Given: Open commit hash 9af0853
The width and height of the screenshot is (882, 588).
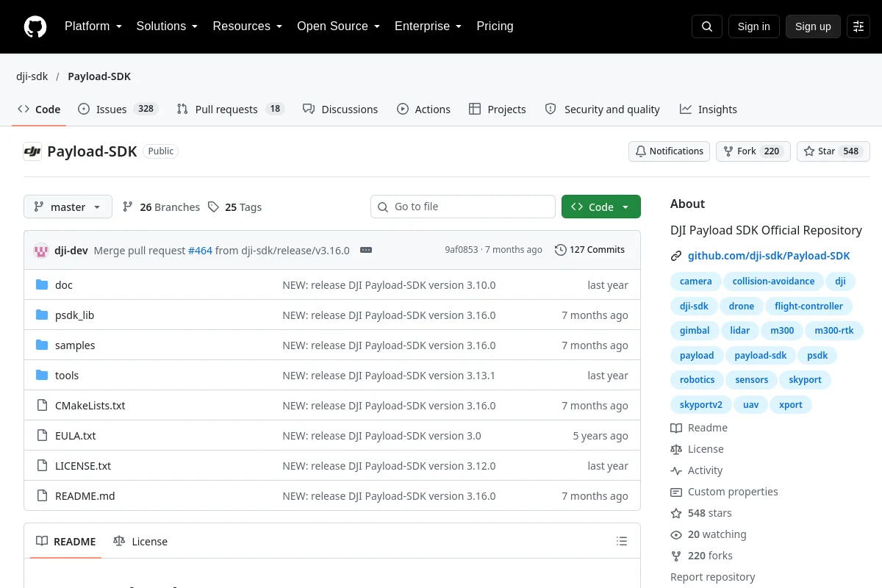Looking at the screenshot, I should click(461, 250).
